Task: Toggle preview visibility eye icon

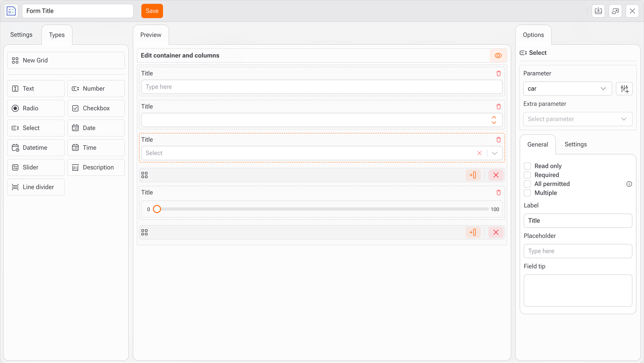Action: tap(498, 55)
